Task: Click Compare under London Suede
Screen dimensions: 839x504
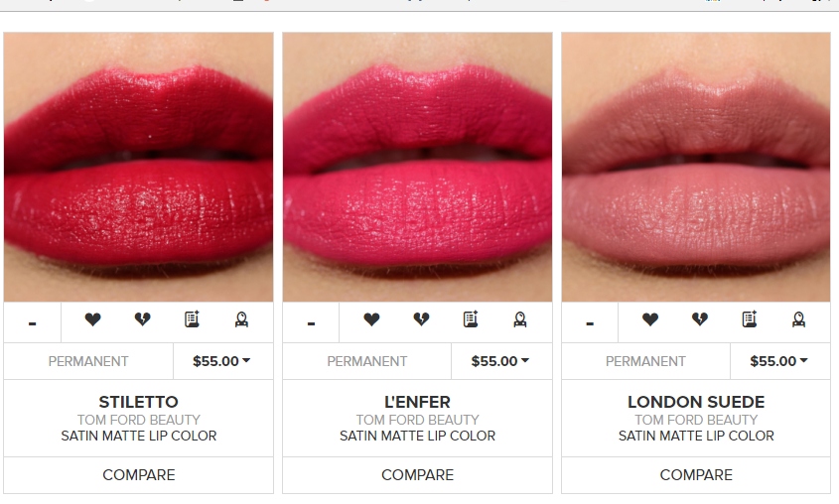Action: tap(696, 475)
